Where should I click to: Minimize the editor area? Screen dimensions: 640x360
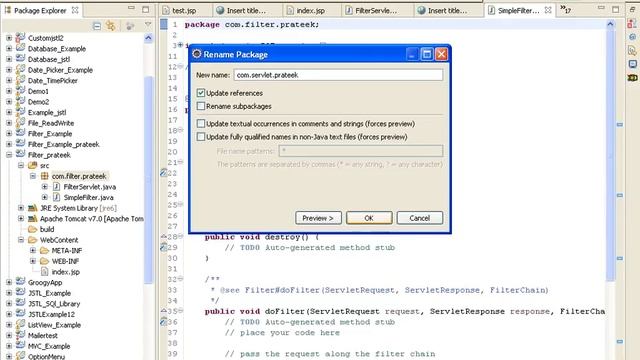(601, 8)
